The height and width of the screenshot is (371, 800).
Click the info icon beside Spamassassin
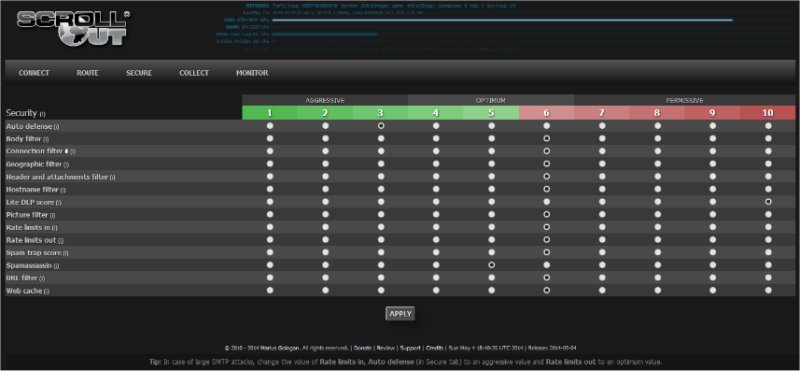click(56, 266)
